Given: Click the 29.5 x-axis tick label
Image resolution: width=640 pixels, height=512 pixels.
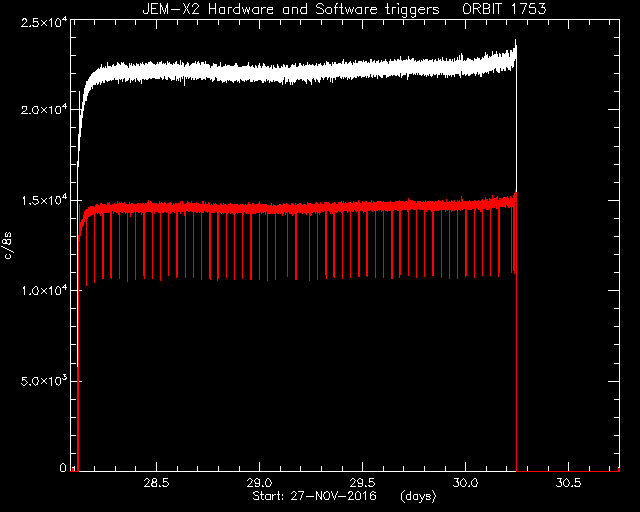Looking at the screenshot, I should click(362, 483).
